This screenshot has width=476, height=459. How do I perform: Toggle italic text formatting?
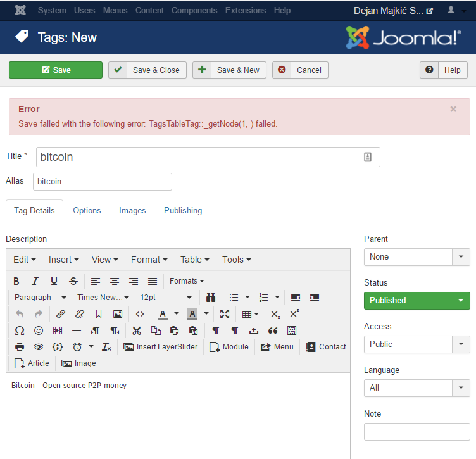click(35, 281)
